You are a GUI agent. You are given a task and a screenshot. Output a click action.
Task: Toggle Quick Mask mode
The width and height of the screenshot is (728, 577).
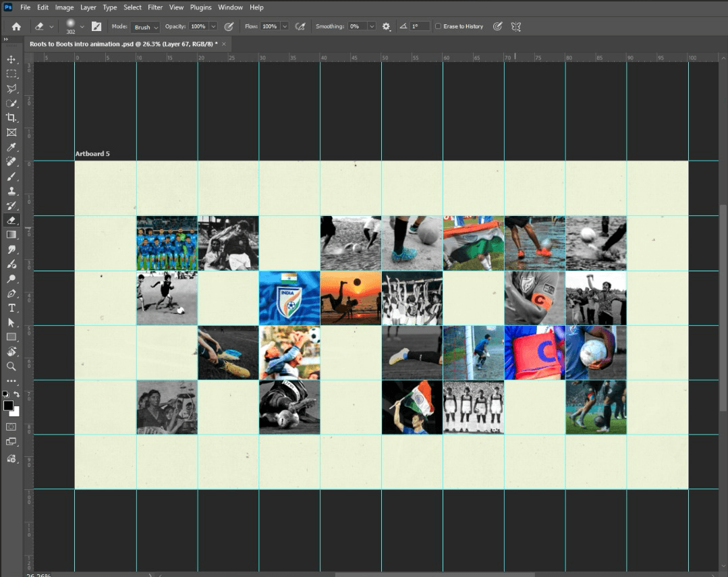11,427
